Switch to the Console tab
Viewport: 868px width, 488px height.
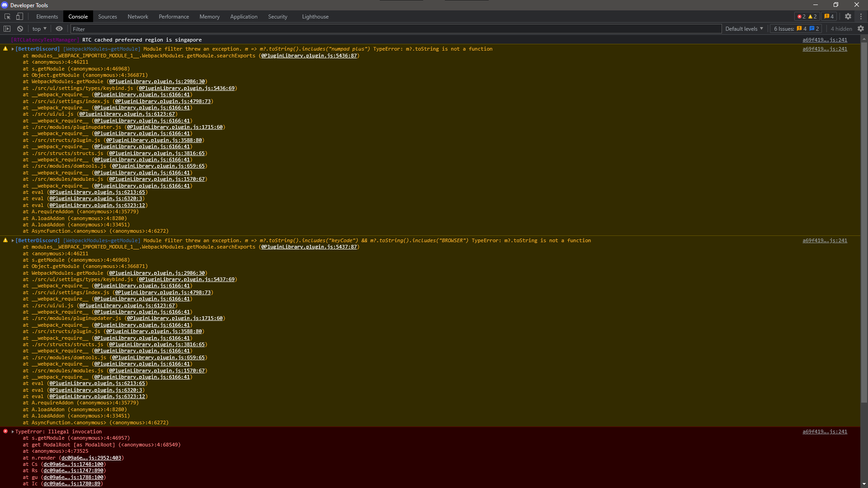[x=78, y=17]
